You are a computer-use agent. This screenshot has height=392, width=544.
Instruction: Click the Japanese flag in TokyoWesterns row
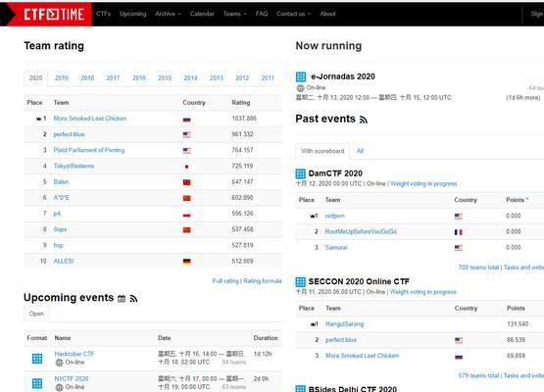pyautogui.click(x=186, y=167)
